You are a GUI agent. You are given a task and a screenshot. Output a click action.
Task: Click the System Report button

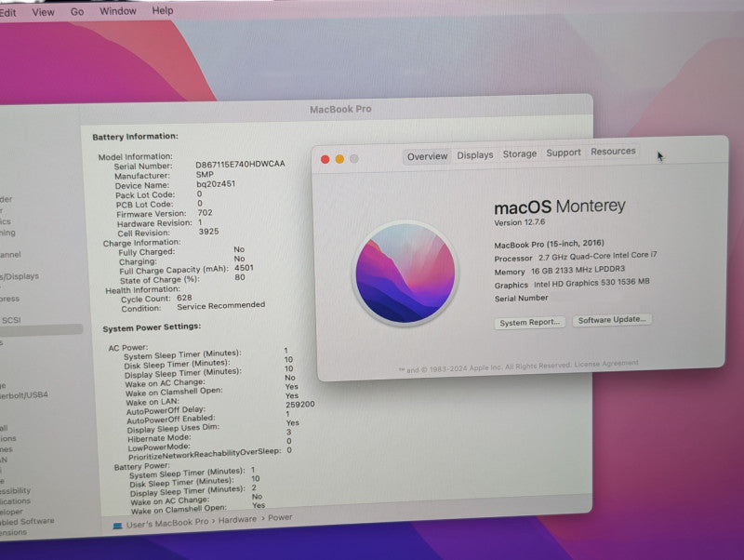click(x=529, y=322)
